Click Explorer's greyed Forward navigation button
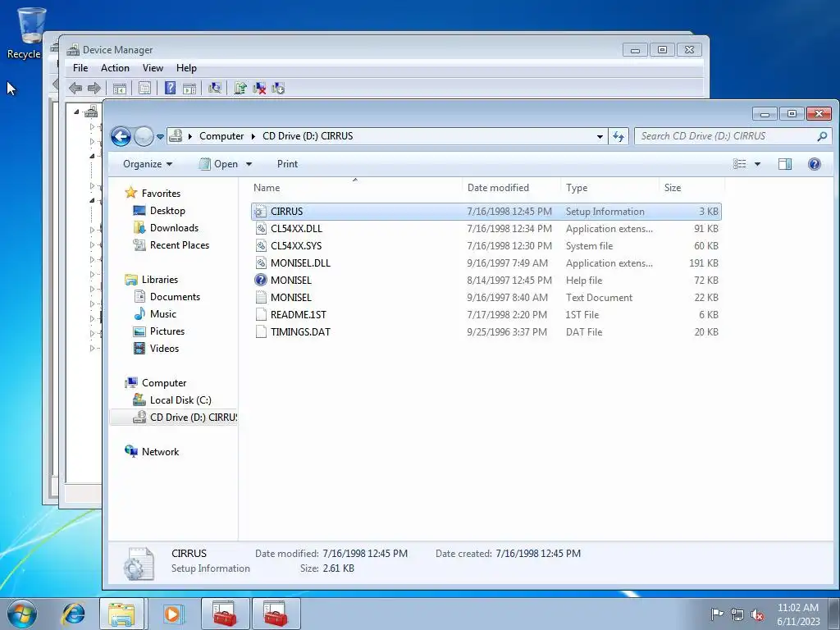 click(144, 137)
